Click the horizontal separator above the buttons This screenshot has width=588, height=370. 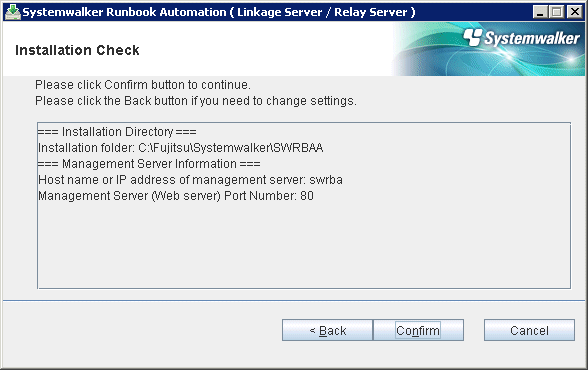coord(294,300)
